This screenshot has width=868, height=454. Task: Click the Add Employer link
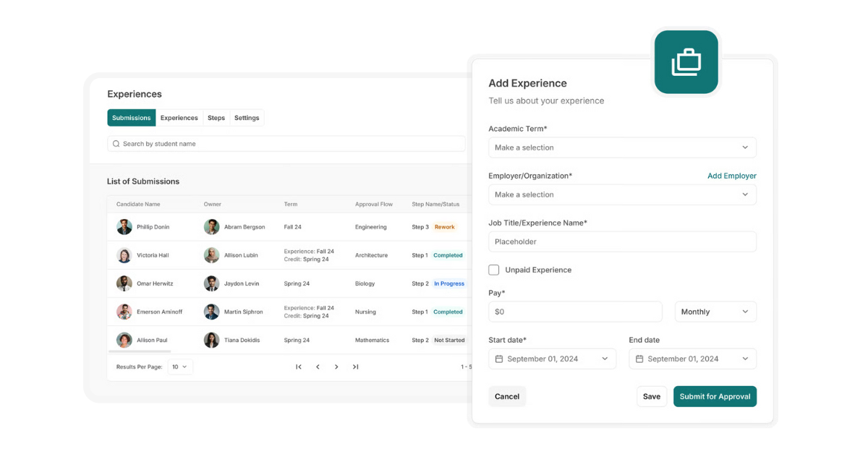731,176
